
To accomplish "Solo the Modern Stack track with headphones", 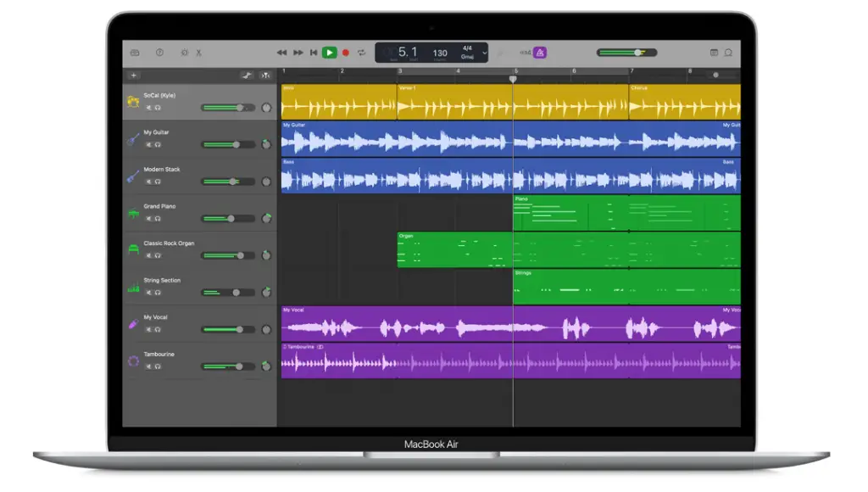I will click(x=158, y=182).
